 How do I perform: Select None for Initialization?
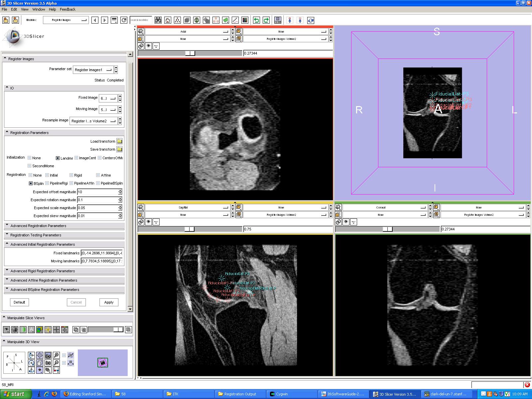(30, 158)
